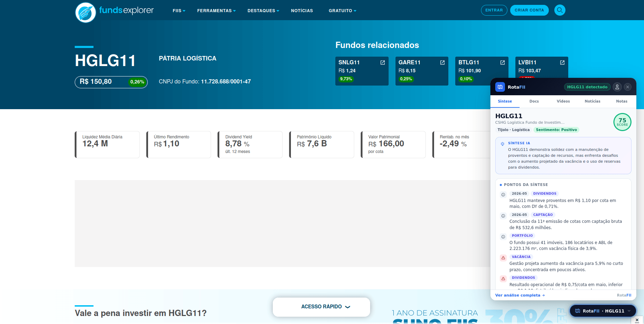
Task: Open Ver análise completa link
Action: [520, 295]
